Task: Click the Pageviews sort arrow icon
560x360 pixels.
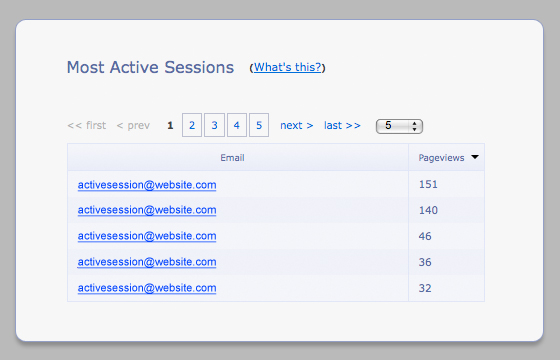Action: 475,157
